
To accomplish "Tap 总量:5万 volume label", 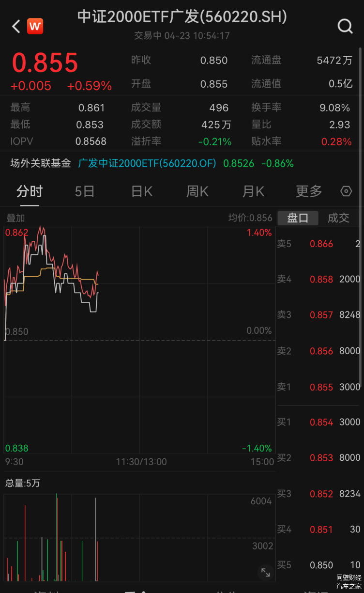I will [23, 483].
